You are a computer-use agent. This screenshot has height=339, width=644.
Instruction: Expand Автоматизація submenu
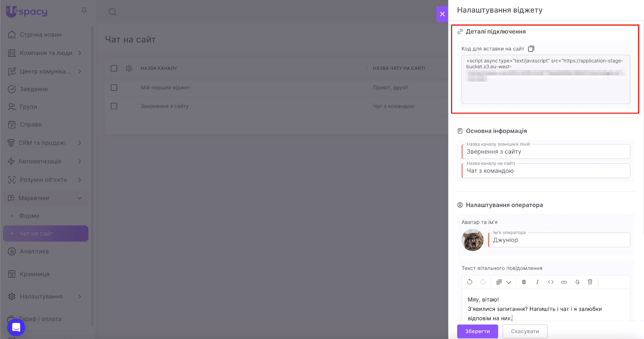pyautogui.click(x=80, y=161)
